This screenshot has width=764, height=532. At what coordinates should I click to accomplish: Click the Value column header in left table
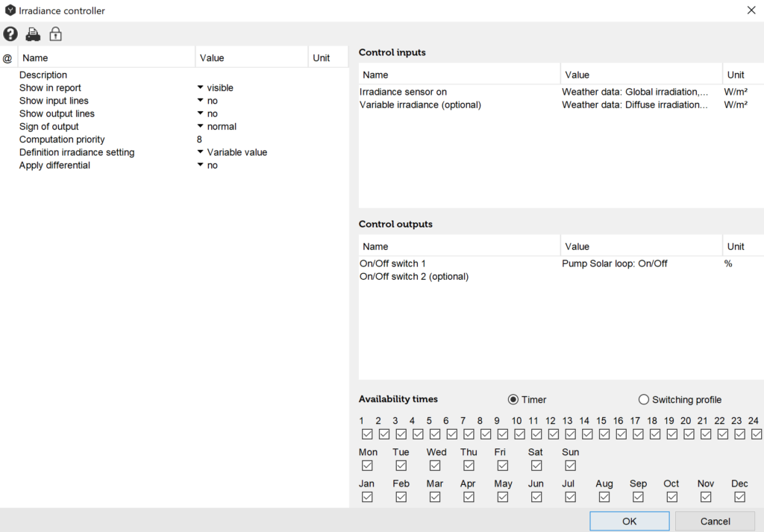251,58
